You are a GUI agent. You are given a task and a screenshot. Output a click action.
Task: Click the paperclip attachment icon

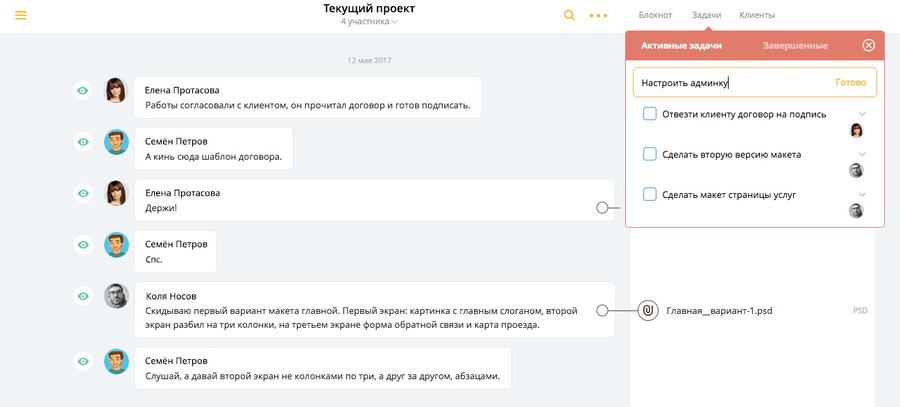647,311
